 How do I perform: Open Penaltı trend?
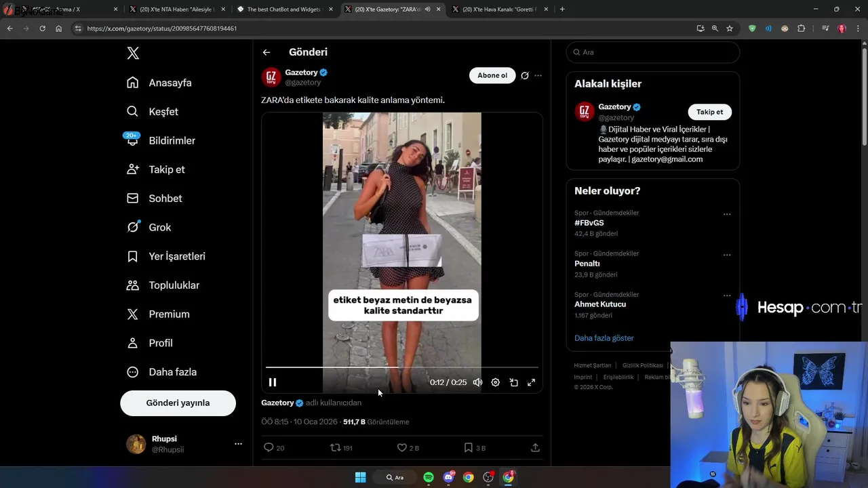click(587, 264)
